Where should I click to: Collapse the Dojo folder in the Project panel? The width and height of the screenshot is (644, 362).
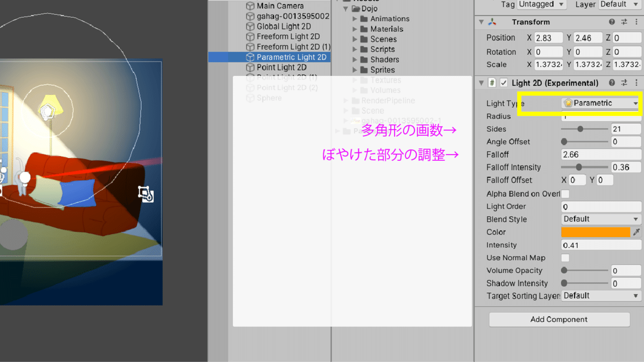point(346,9)
